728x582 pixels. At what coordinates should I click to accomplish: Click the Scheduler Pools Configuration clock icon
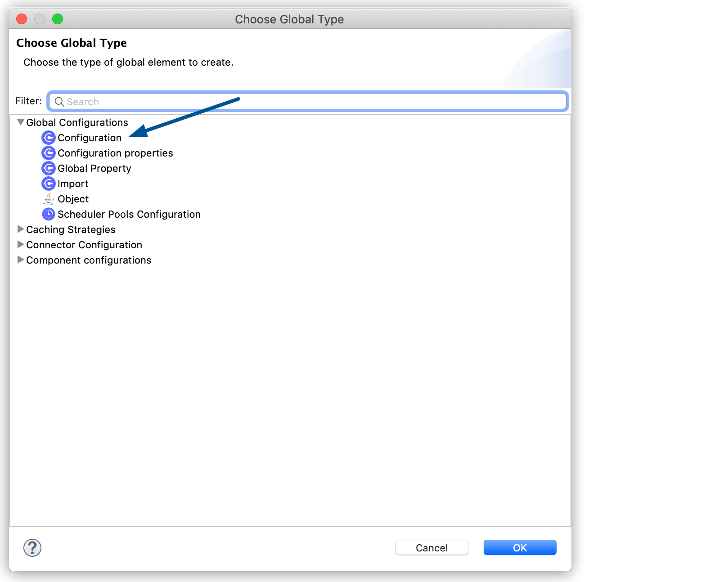tap(49, 214)
